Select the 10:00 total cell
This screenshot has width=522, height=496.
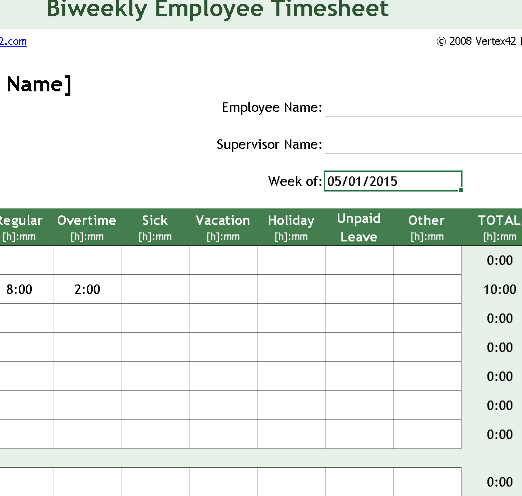492,289
